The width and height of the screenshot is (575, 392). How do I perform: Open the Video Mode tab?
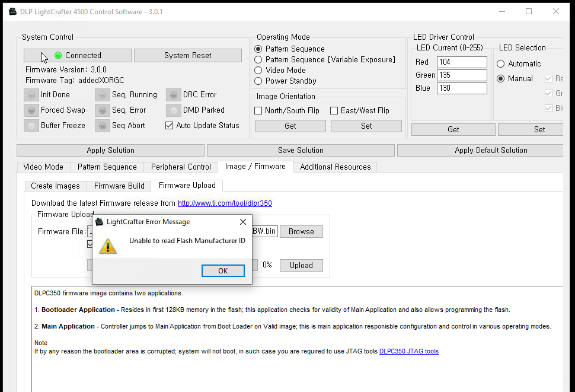[43, 167]
